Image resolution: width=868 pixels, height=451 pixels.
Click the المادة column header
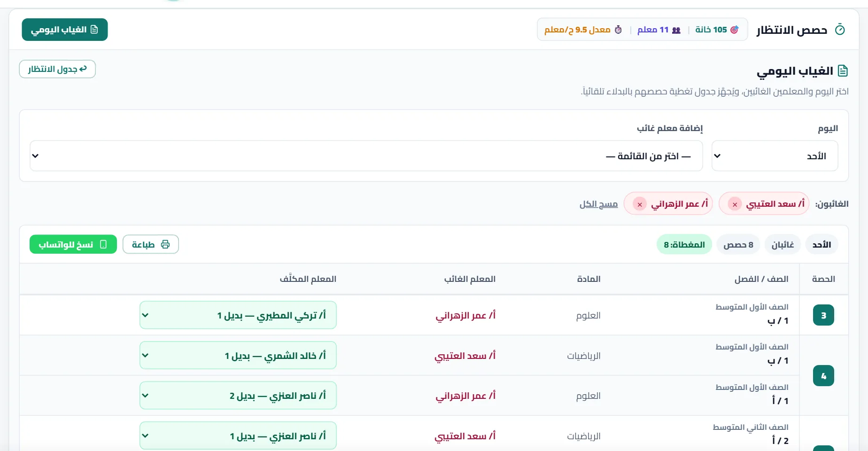[x=589, y=279]
